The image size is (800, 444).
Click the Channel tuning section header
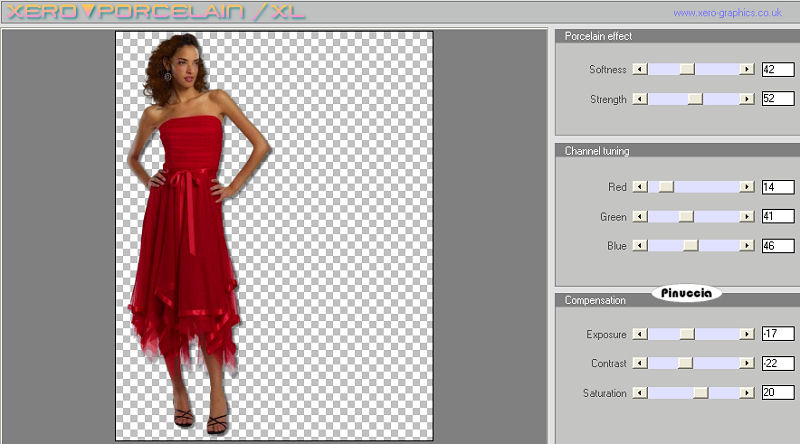(678, 151)
